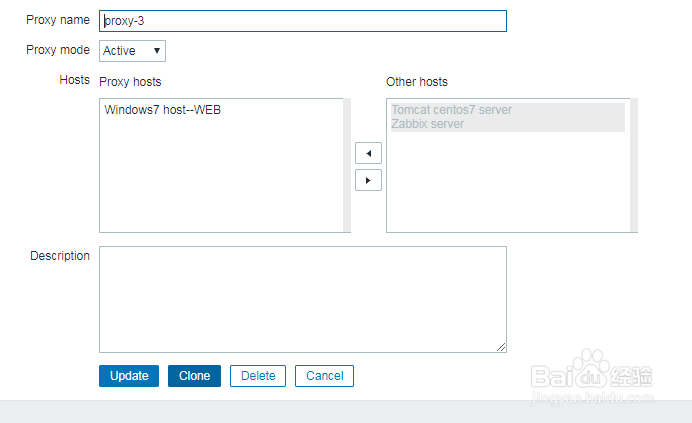Select Tomcat centos7 server in Other hosts
Viewport: 692px width, 423px height.
click(x=452, y=110)
